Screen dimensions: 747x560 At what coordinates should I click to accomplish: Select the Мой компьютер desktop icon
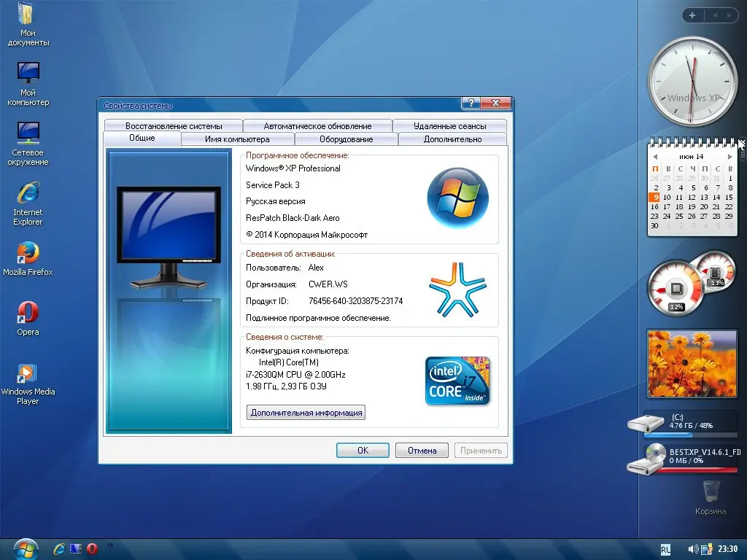(28, 85)
